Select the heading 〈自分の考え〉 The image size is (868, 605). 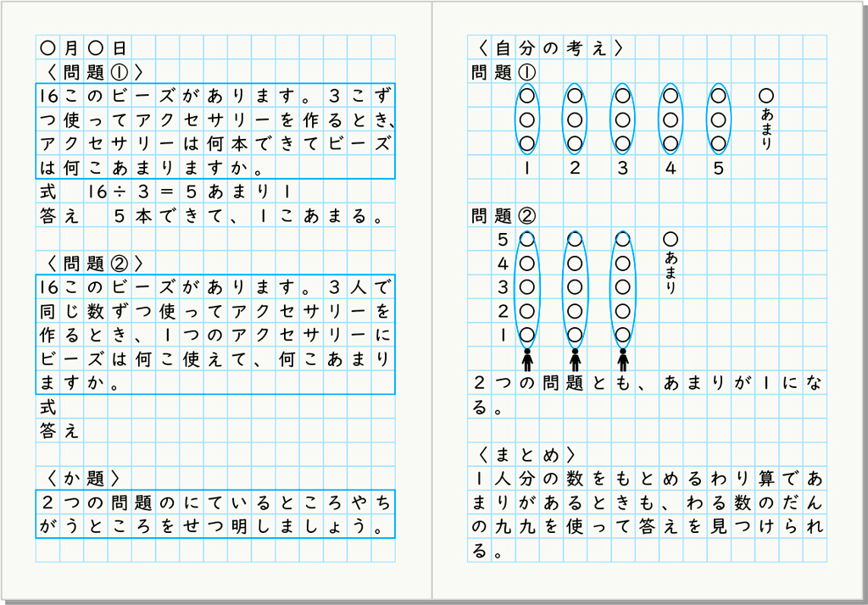550,48
